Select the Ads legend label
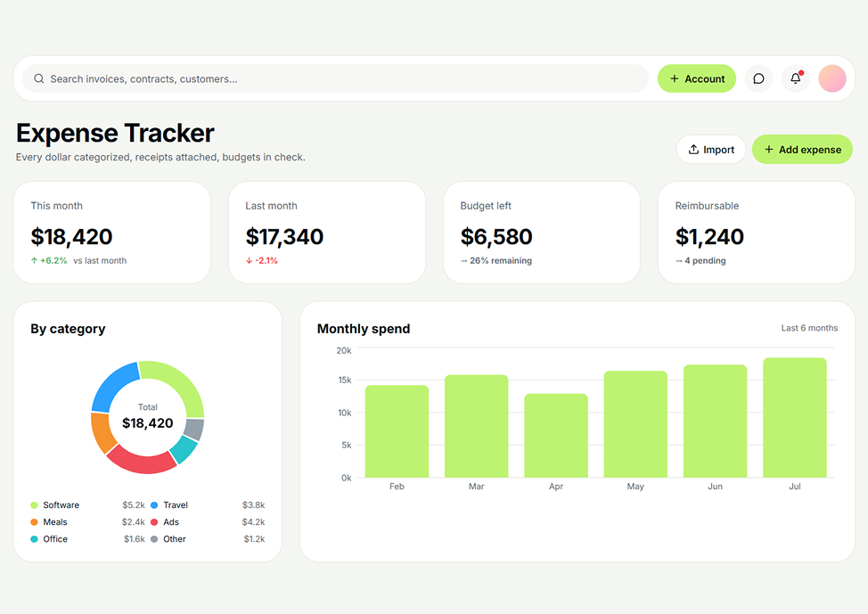 click(x=171, y=522)
